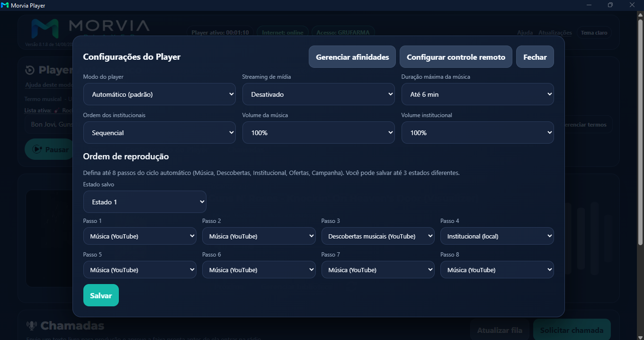Open Duração máxima da música dropdown
Viewport: 644px width, 340px height.
[x=477, y=94]
